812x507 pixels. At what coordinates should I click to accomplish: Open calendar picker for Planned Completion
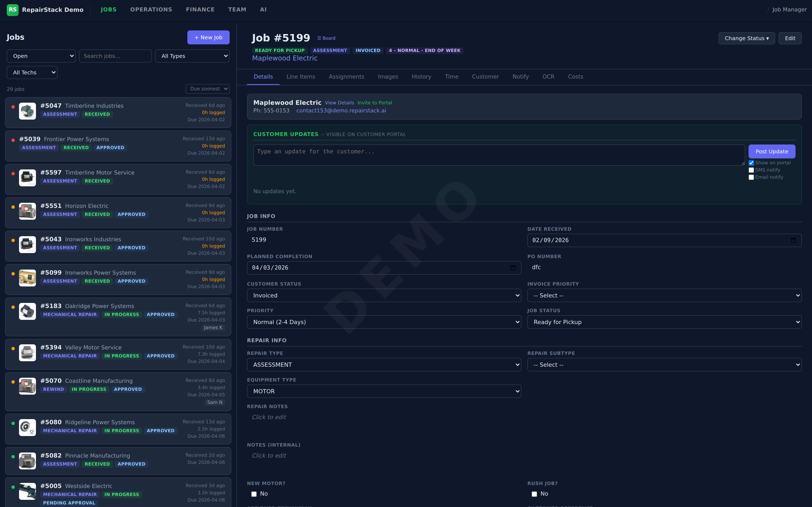tap(513, 268)
